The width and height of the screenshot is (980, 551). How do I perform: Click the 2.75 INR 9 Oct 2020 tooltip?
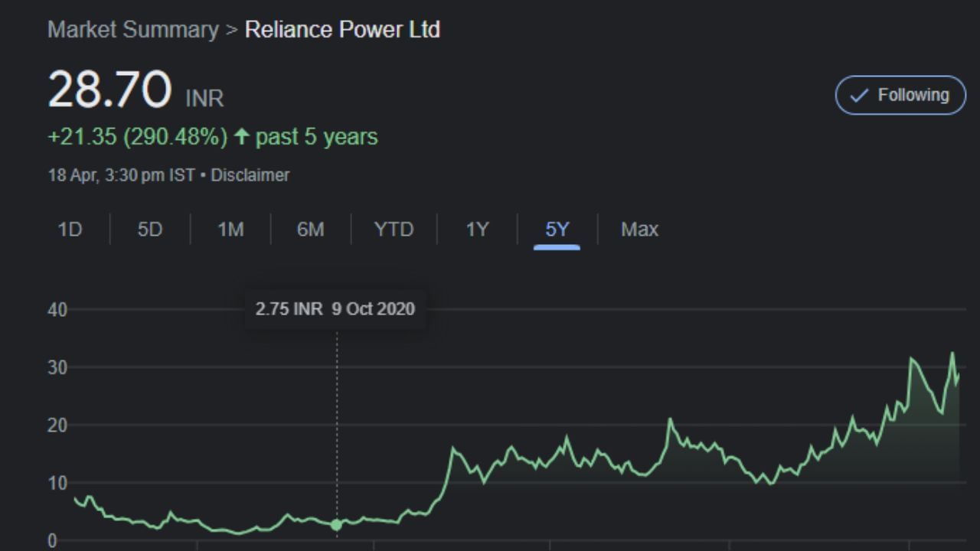click(335, 309)
